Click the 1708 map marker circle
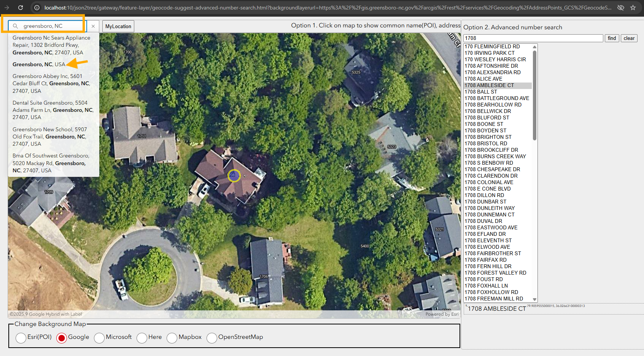 coord(234,175)
